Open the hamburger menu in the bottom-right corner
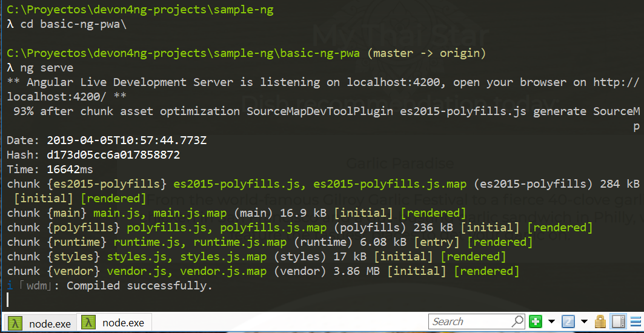 (636, 321)
